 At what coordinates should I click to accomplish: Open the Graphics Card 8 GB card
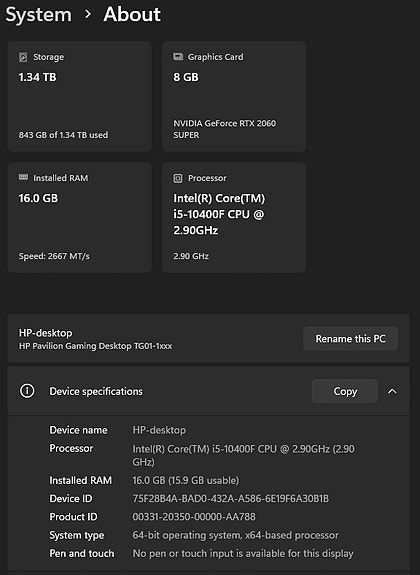click(234, 96)
